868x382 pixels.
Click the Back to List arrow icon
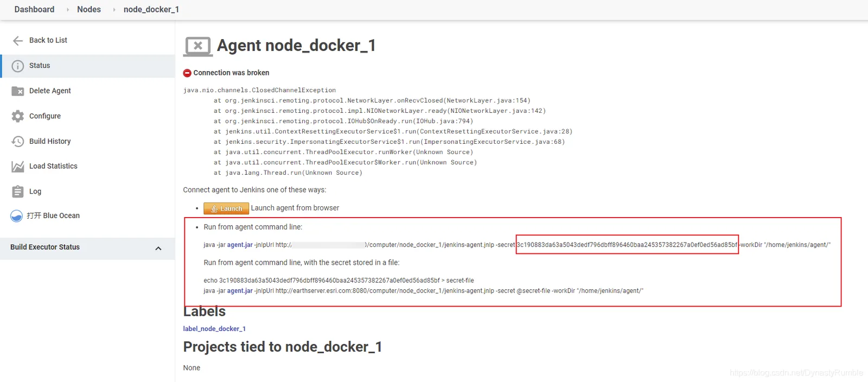click(18, 41)
